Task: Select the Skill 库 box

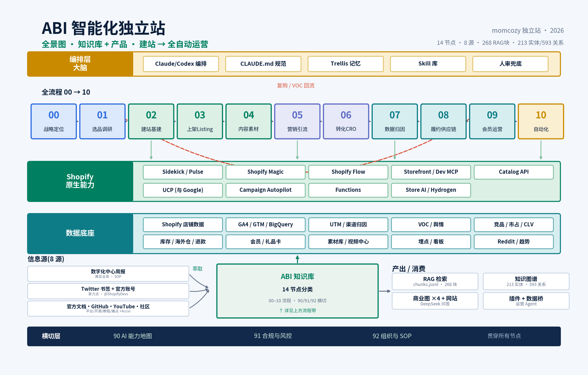Action: click(x=428, y=64)
